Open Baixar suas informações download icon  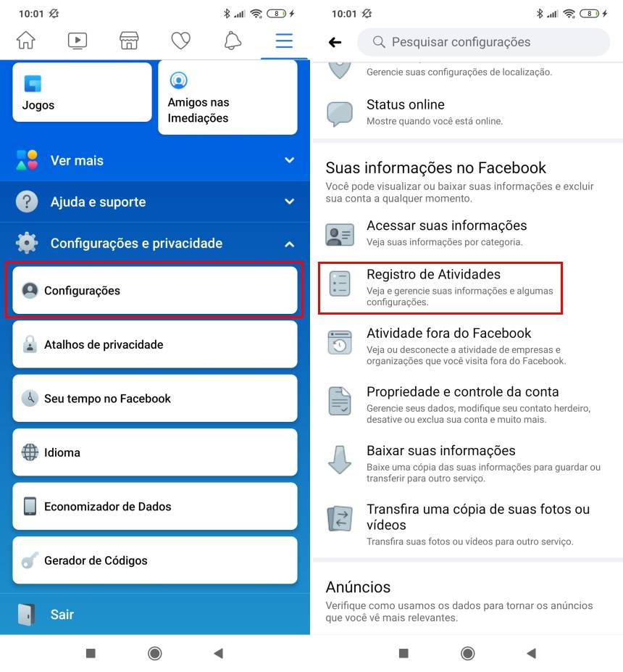pos(340,460)
